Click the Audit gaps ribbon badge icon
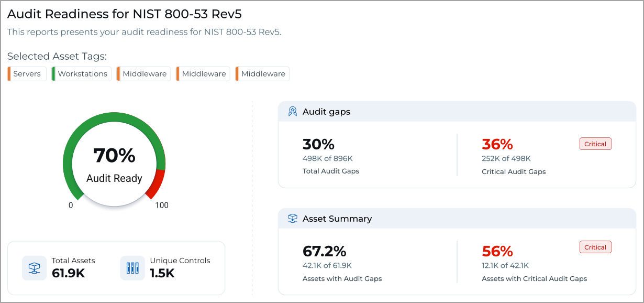The image size is (644, 303). 293,112
